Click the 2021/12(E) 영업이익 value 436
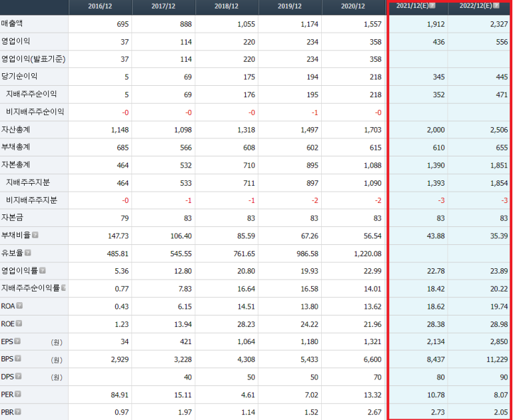 pyautogui.click(x=438, y=42)
